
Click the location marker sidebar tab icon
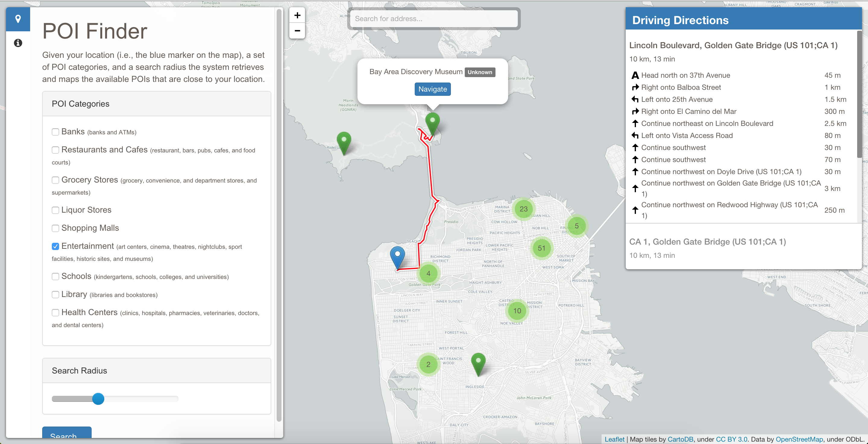[18, 19]
